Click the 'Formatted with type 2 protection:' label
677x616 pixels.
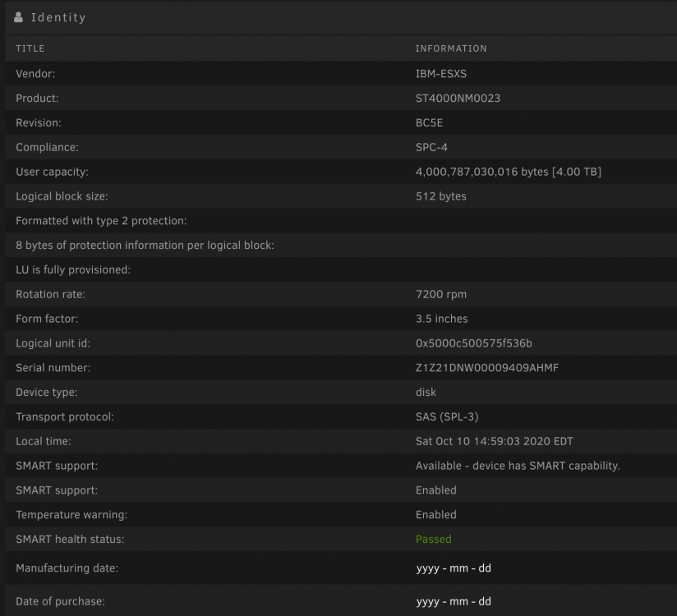(101, 221)
